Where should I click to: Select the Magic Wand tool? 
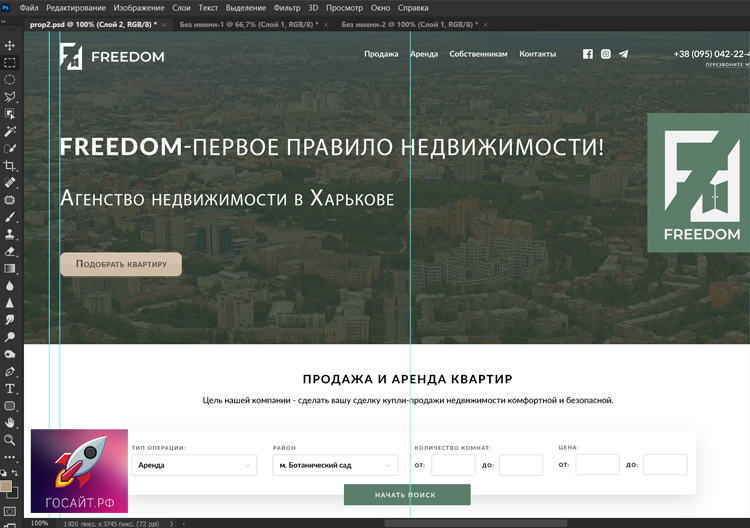tap(10, 131)
